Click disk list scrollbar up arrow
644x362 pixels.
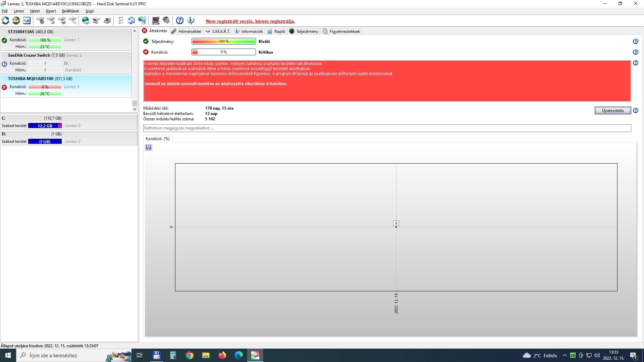point(135,31)
